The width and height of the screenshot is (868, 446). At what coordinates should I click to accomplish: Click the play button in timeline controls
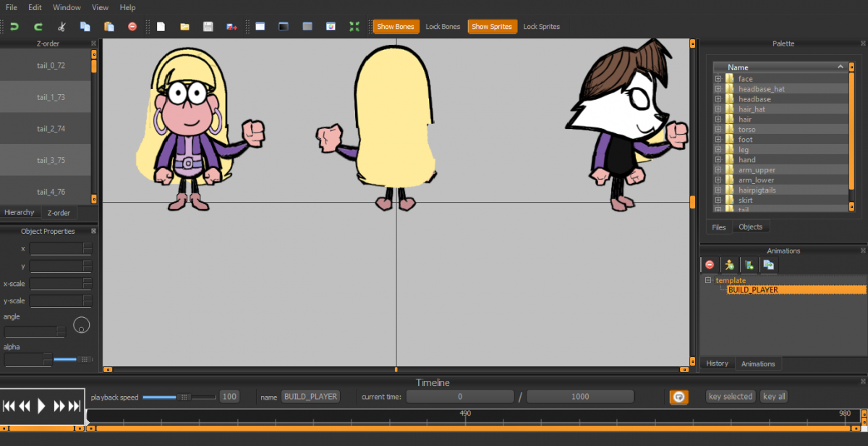[x=41, y=406]
